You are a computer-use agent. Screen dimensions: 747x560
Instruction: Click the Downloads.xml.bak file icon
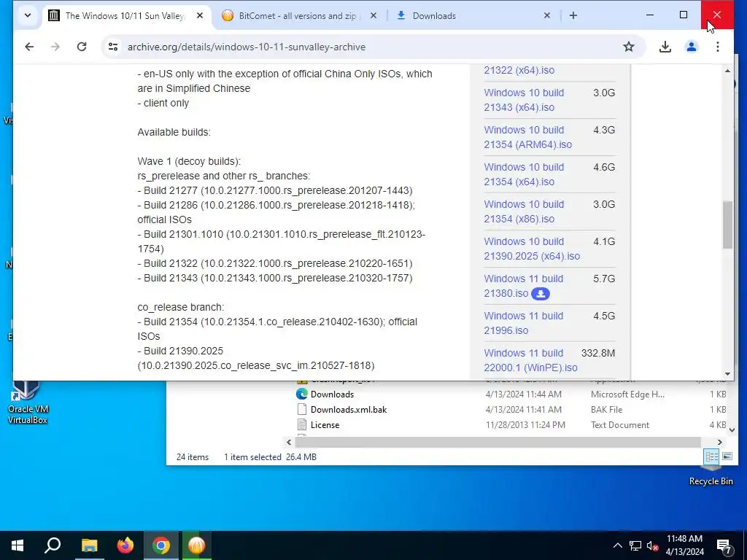point(301,410)
